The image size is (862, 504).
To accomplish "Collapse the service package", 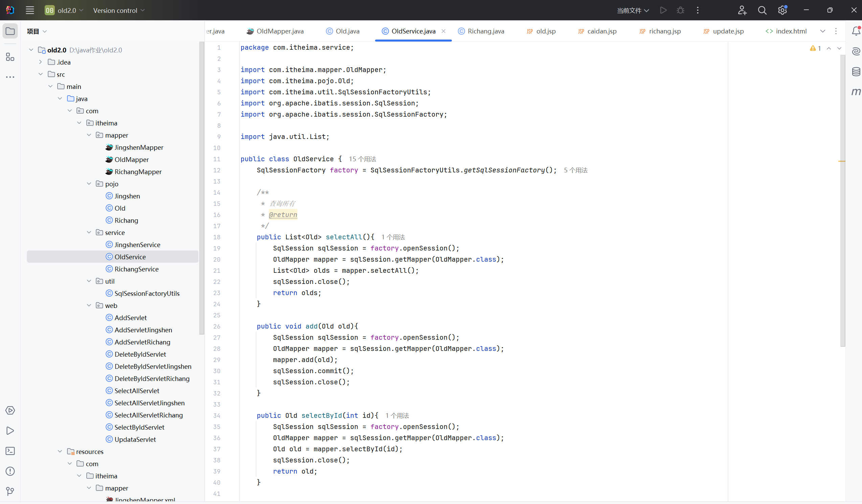I will (x=89, y=232).
